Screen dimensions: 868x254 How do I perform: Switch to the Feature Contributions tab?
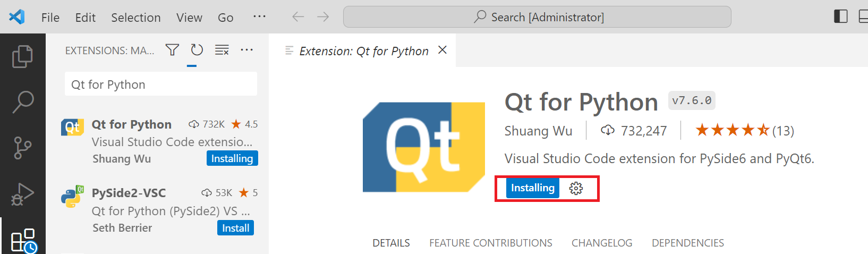(x=490, y=243)
